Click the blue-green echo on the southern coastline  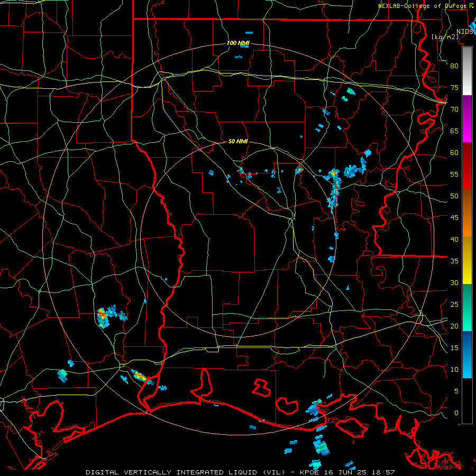tap(314, 408)
